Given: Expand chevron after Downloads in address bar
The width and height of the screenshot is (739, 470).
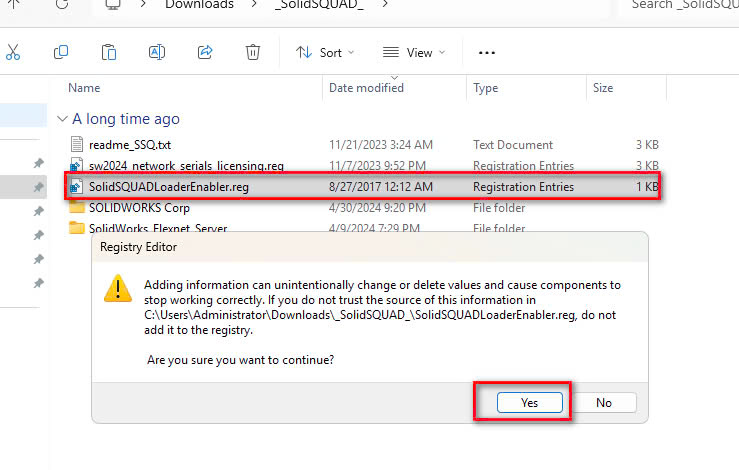Looking at the screenshot, I should pos(254,4).
